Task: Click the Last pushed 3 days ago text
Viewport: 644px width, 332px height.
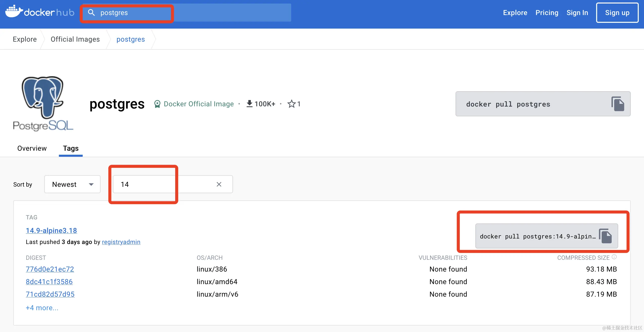Action: tap(59, 242)
